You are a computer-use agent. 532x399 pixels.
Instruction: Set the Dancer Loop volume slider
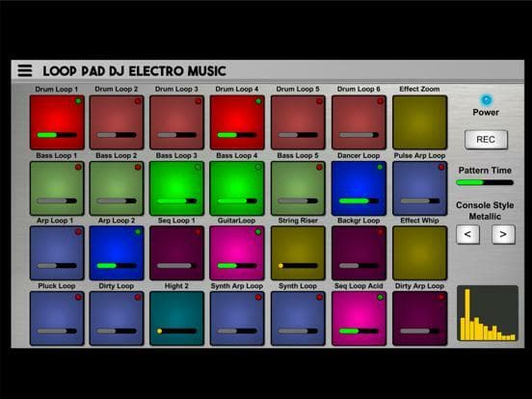point(359,200)
